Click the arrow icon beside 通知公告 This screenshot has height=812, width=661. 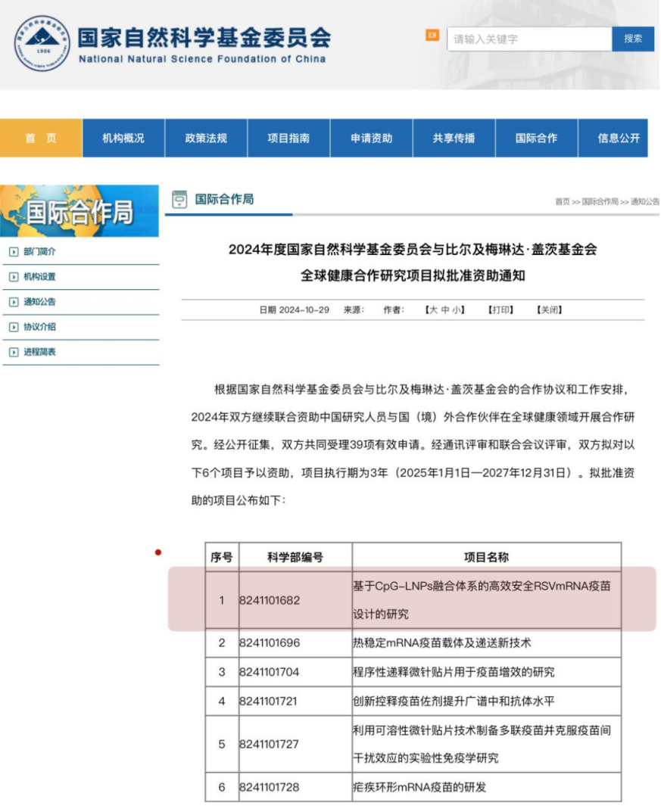(14, 302)
